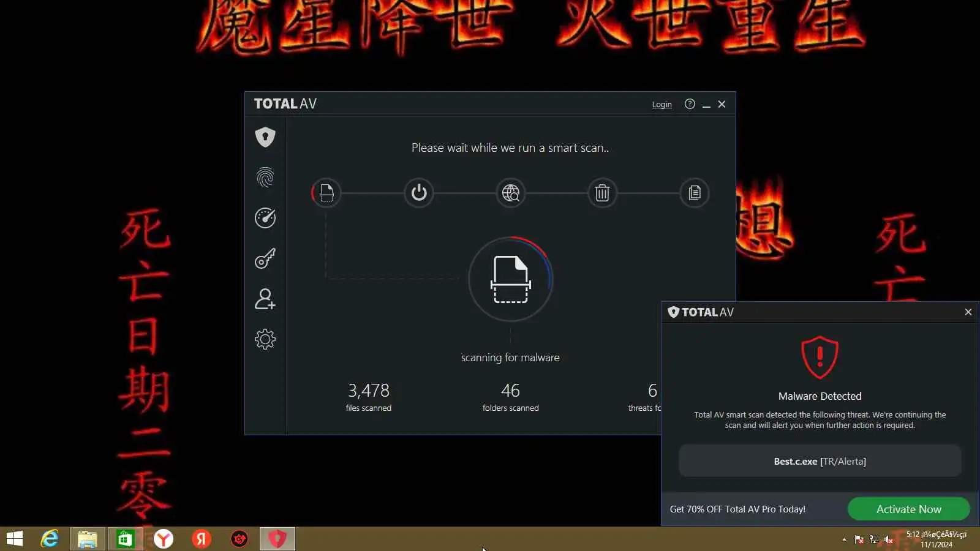Click the large central scanning file icon
The width and height of the screenshot is (980, 551).
[511, 279]
